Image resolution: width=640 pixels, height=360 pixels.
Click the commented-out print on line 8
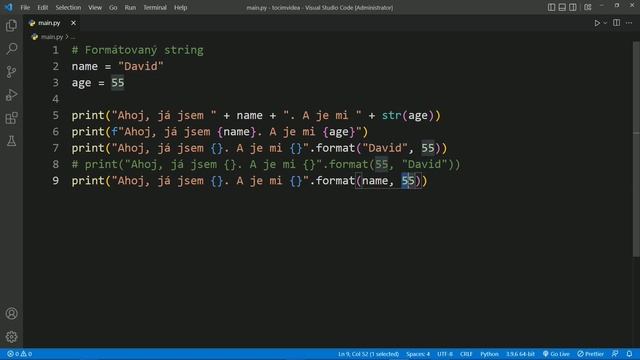266,164
